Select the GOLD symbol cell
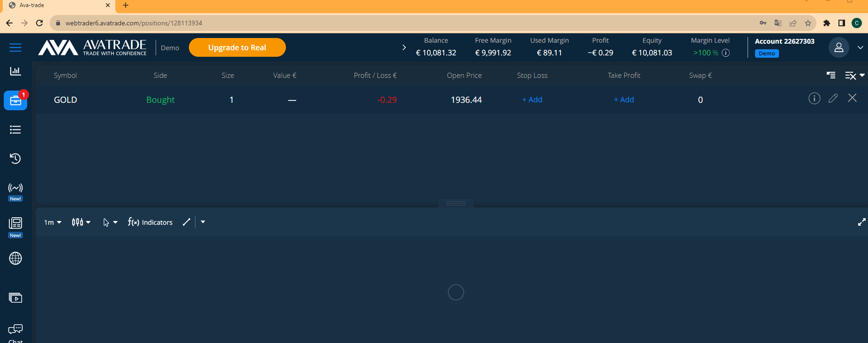This screenshot has width=868, height=343. tap(65, 100)
